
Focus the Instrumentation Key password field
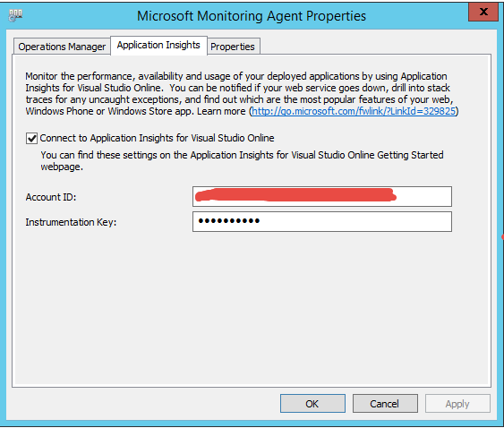322,221
